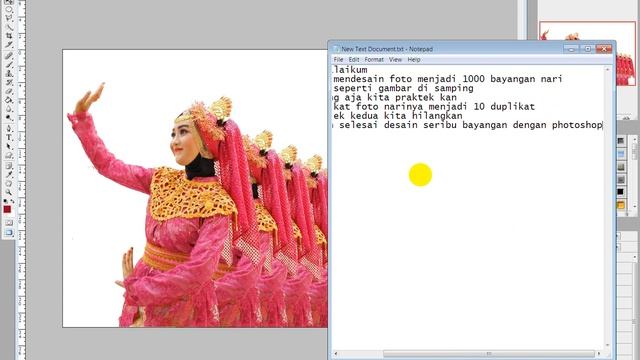Apply the blue style swatch in Photoshop panel
The height and width of the screenshot is (360, 640).
(x=621, y=154)
